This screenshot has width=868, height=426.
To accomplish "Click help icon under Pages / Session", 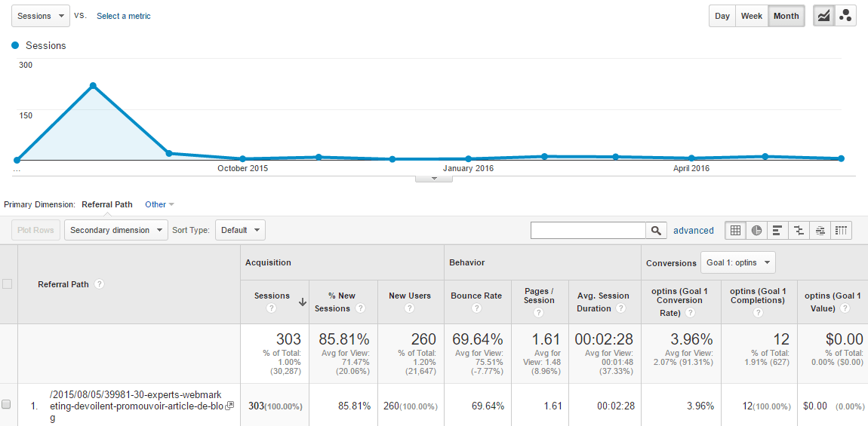I will [x=538, y=313].
